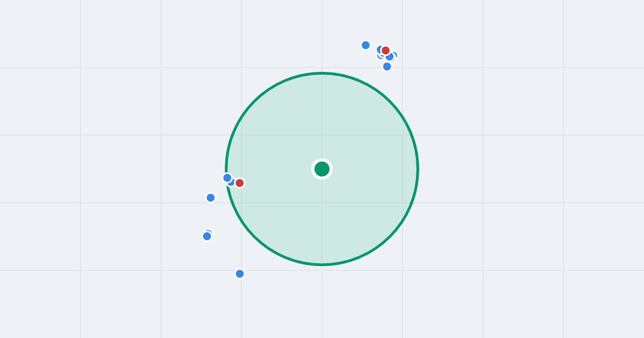Click the green center marker of the circle
The width and height of the screenshot is (644, 338).
(322, 169)
